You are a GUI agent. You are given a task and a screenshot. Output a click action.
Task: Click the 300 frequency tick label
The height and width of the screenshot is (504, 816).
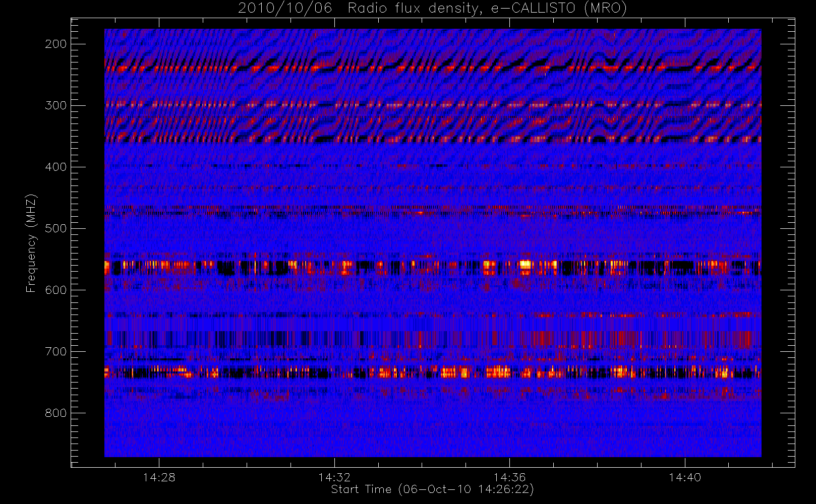pos(56,105)
